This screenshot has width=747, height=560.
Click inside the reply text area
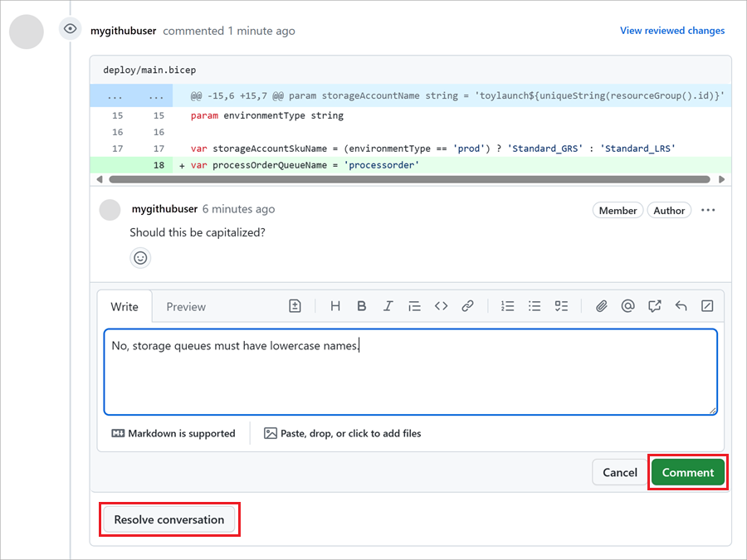click(411, 372)
